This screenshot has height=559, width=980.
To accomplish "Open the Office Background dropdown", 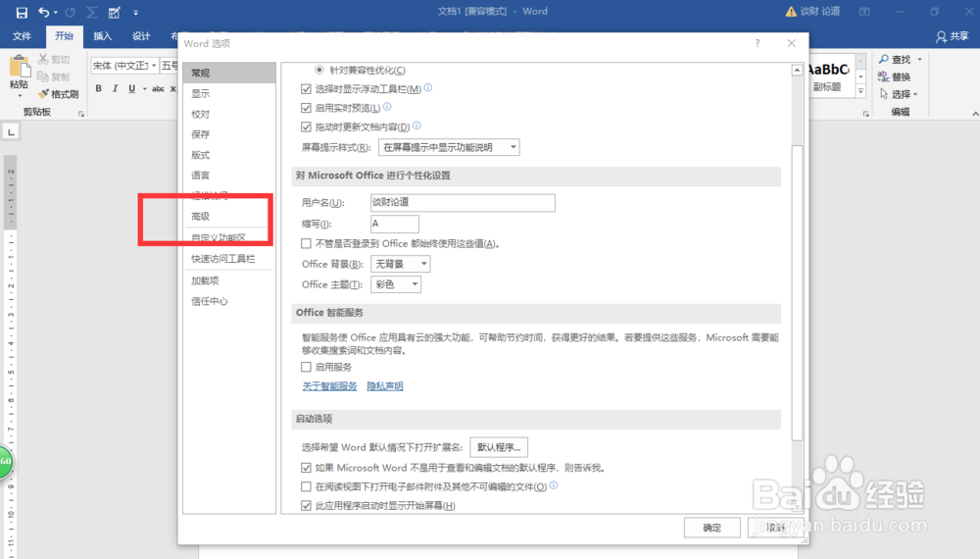I will (x=400, y=264).
